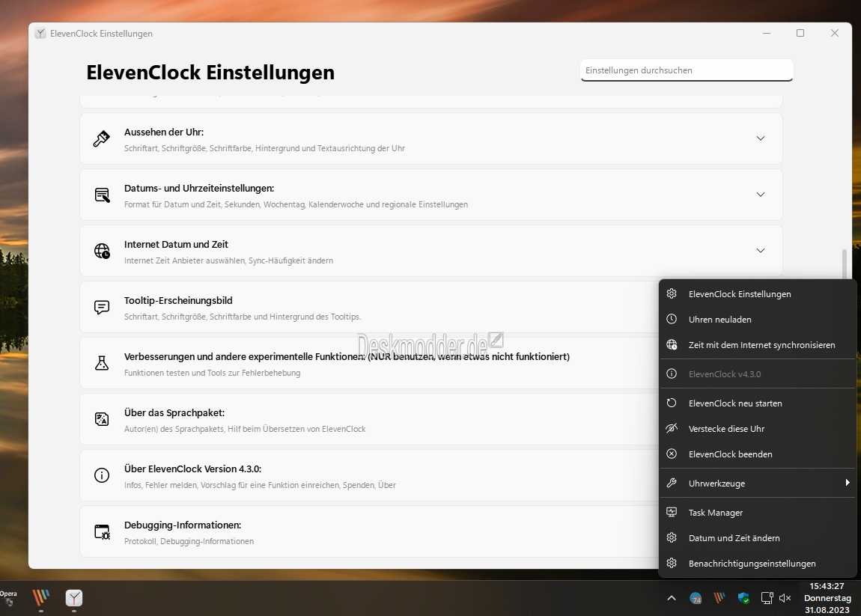Open the striped W app pinned in the taskbar
Screen dimensions: 861x616
(x=41, y=598)
